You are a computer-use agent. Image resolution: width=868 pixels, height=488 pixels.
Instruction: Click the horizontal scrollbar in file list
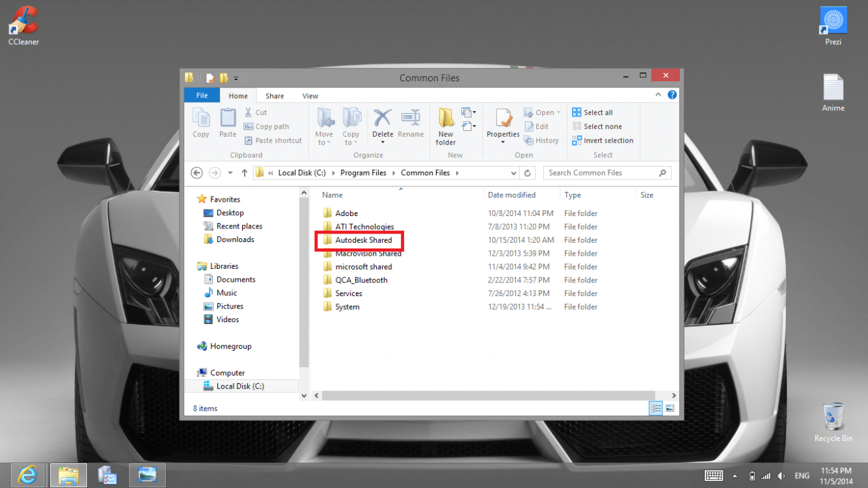tap(488, 396)
